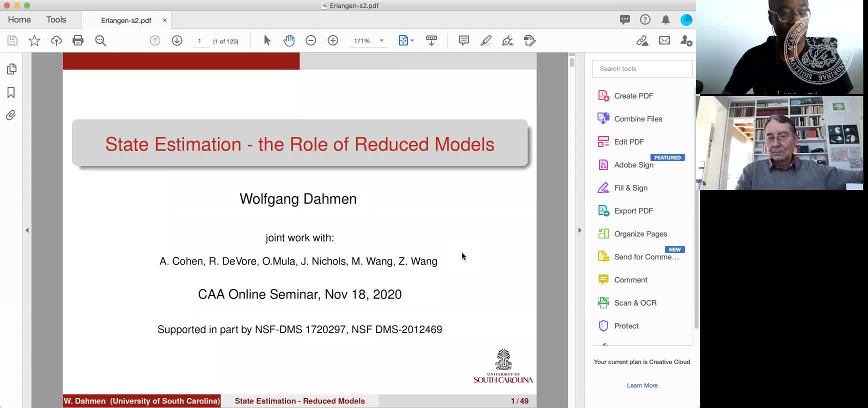The height and width of the screenshot is (408, 868).
Task: Choose the arrow Selection tool
Action: click(267, 40)
